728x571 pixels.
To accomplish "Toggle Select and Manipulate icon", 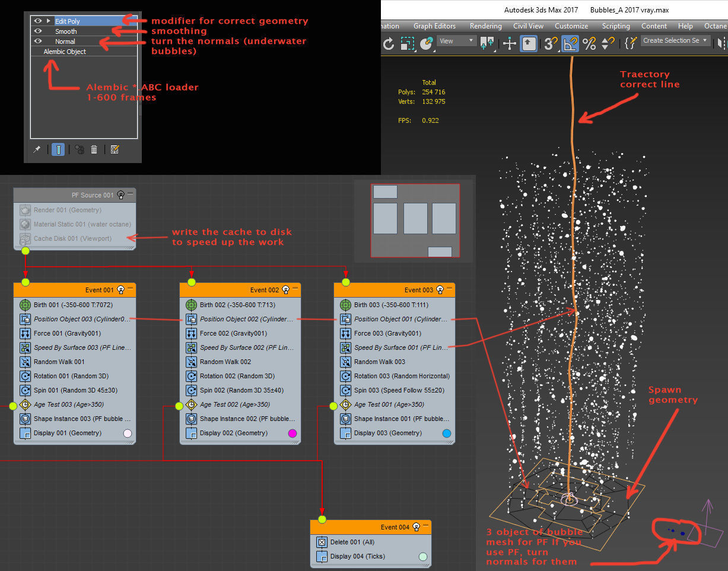I will pyautogui.click(x=510, y=43).
